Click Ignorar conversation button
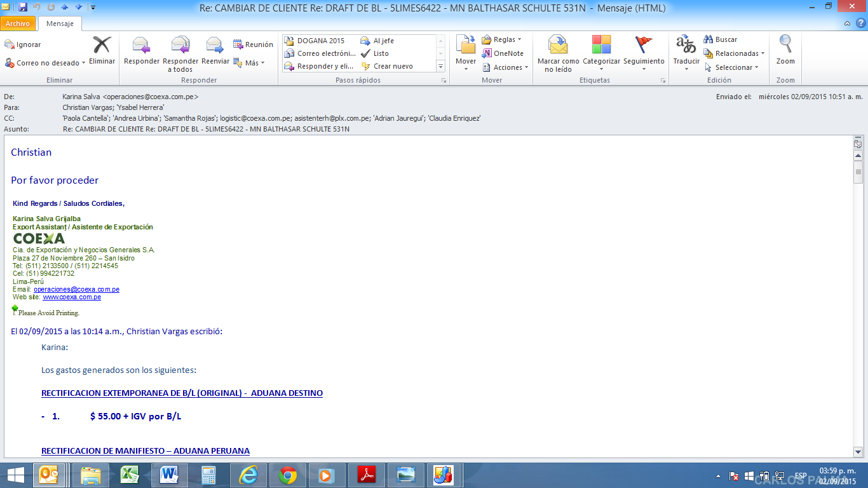This screenshot has width=868, height=488. click(23, 44)
